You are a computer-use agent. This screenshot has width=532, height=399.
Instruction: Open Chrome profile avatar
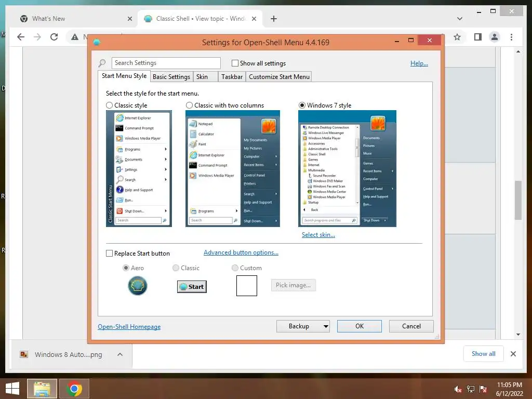tap(495, 37)
